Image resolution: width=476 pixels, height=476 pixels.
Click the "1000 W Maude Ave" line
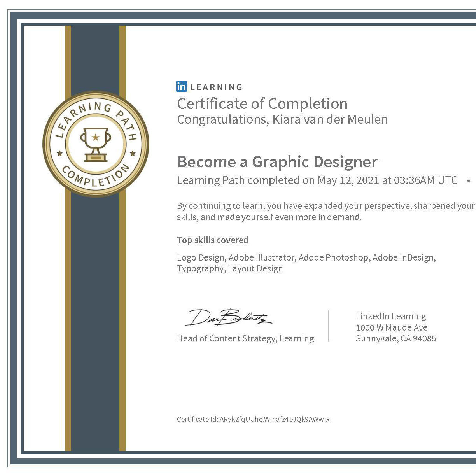pyautogui.click(x=392, y=327)
